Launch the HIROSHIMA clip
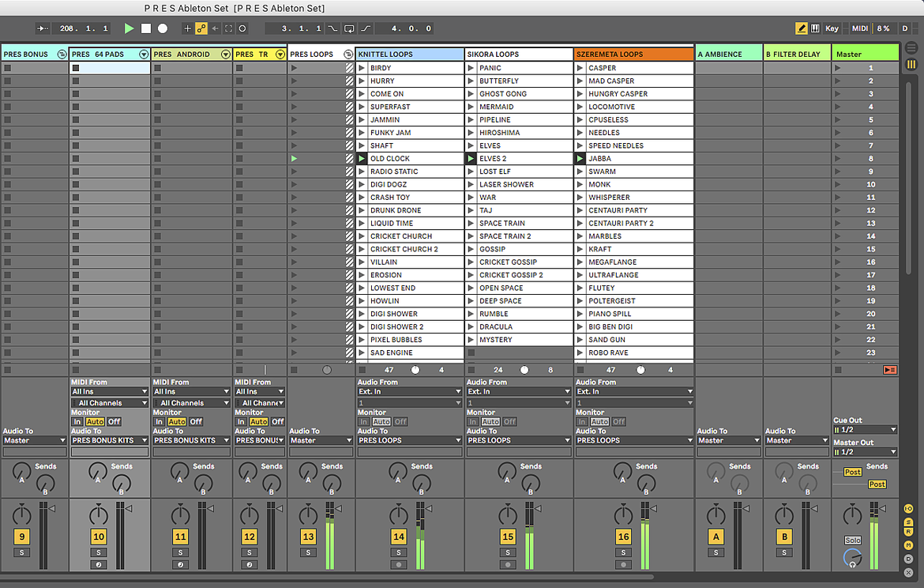 pos(519,133)
